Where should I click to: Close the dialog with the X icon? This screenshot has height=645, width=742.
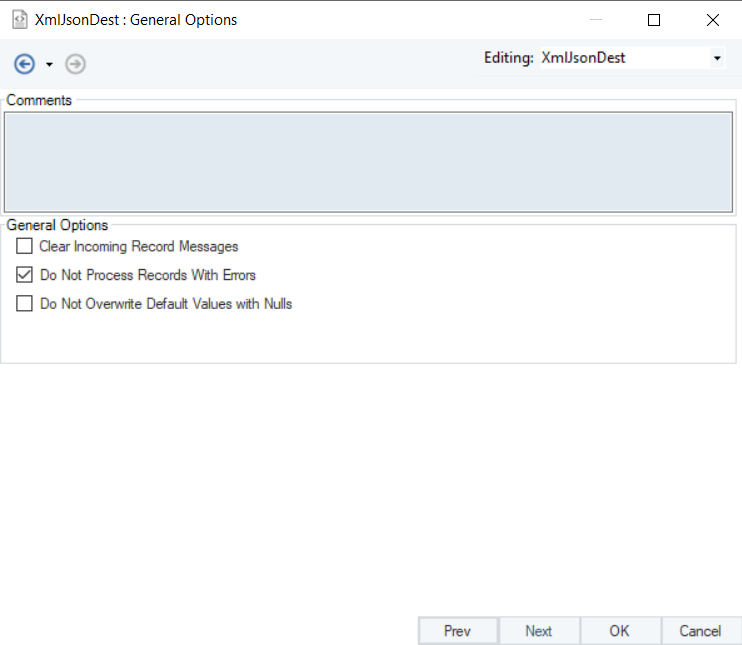coord(713,20)
